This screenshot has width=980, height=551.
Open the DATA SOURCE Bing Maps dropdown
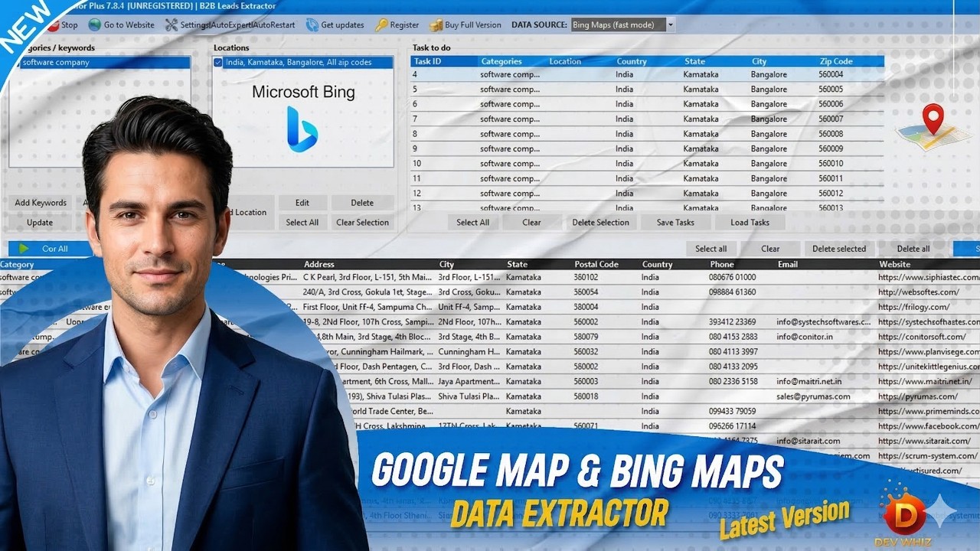(671, 24)
